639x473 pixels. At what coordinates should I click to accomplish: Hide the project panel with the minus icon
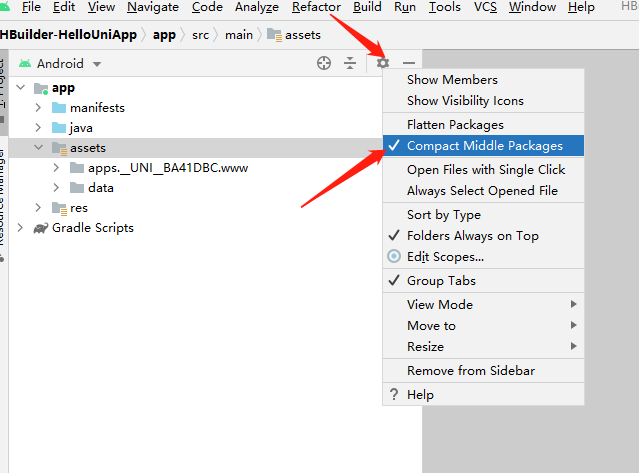[x=409, y=63]
